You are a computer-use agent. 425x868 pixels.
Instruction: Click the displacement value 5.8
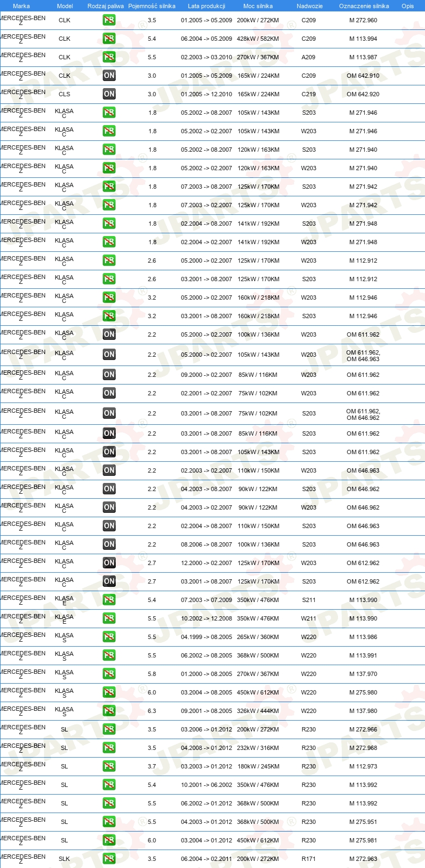tap(152, 674)
